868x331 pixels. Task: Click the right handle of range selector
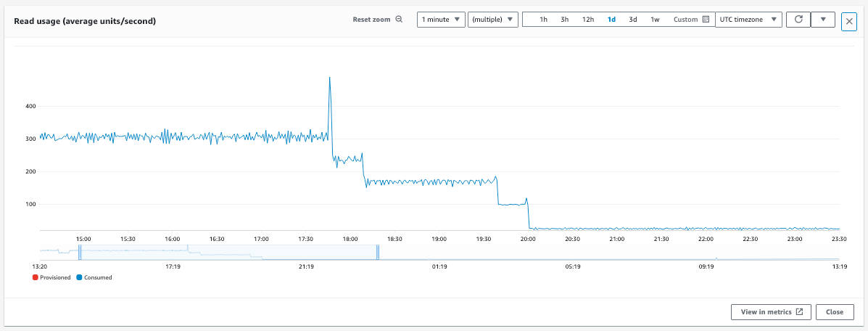[378, 252]
